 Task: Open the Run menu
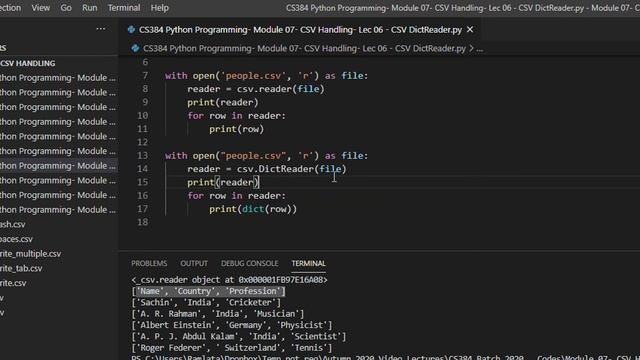click(x=89, y=8)
